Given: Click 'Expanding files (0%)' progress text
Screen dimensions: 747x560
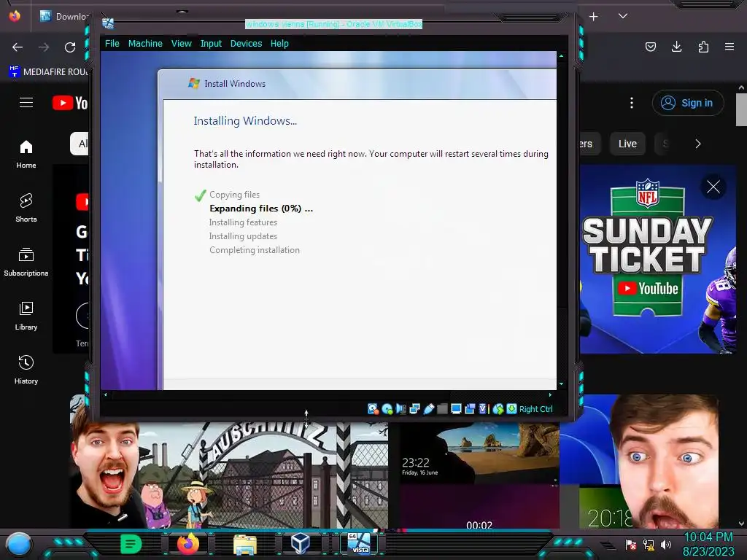Looking at the screenshot, I should click(x=261, y=209).
